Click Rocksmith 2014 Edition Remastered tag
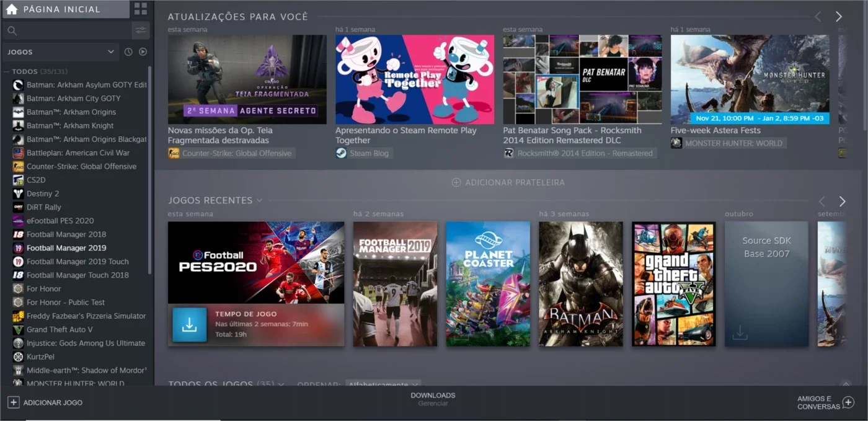Image resolution: width=868 pixels, height=421 pixels. pyautogui.click(x=580, y=153)
